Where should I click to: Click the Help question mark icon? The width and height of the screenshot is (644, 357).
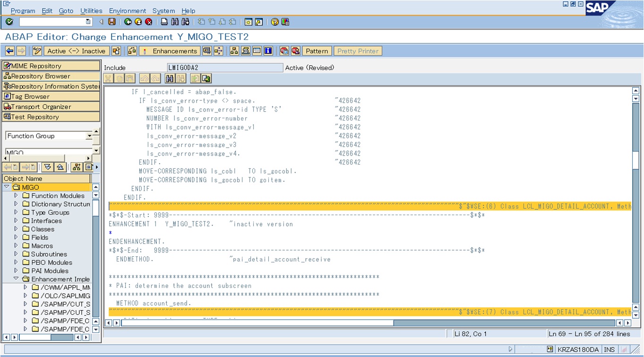(274, 21)
